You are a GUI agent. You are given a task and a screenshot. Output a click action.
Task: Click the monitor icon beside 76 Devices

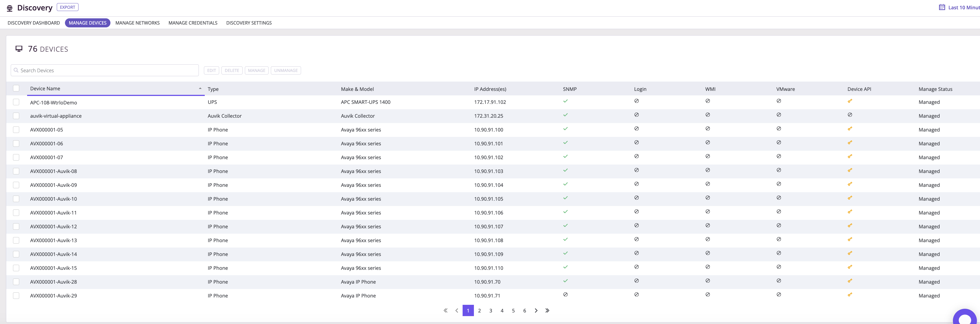tap(19, 49)
